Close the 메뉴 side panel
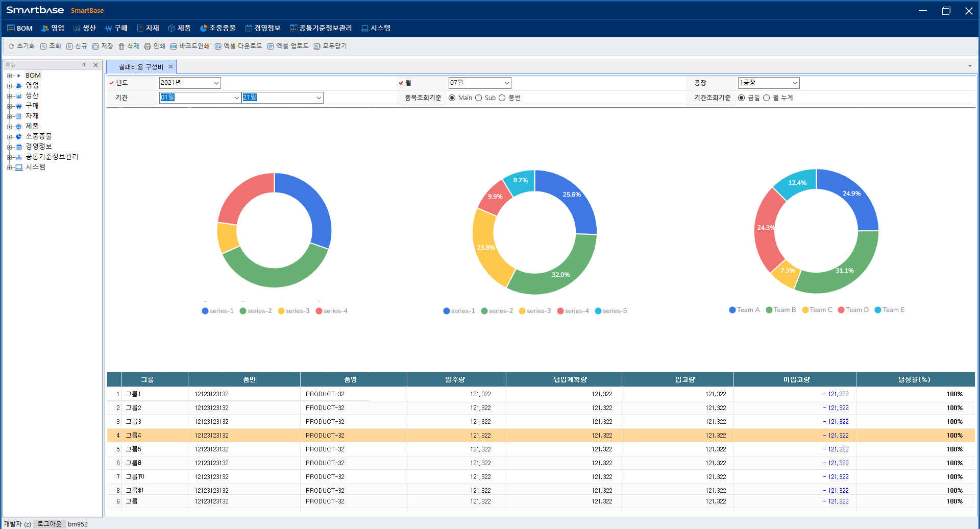Viewport: 980px width, 529px height. point(95,65)
